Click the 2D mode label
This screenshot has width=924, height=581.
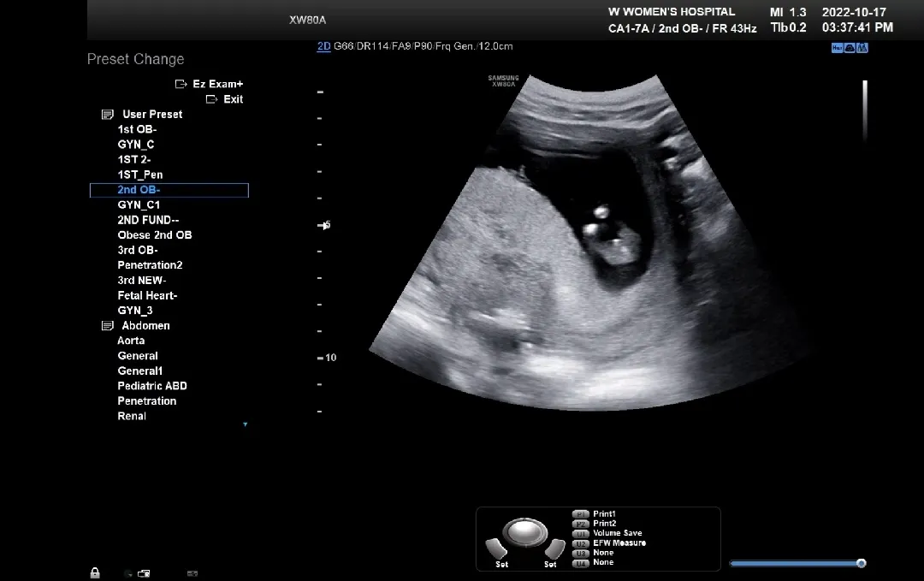[x=323, y=46]
